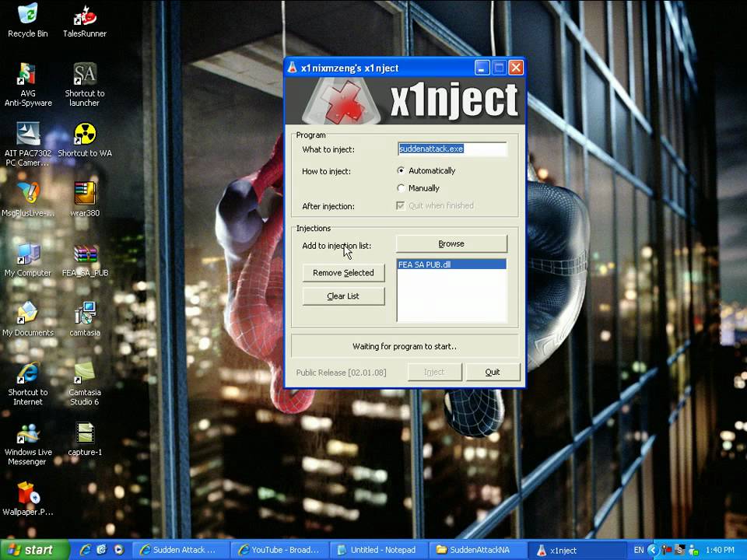The height and width of the screenshot is (560, 747).
Task: Switch to Sudden Attack taskbar window
Action: point(181,550)
